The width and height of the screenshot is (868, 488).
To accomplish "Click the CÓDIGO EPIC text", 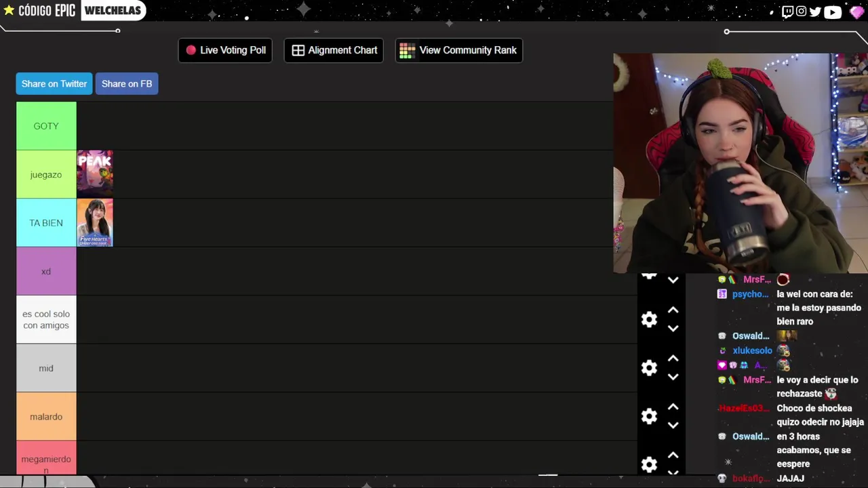I will point(46,11).
